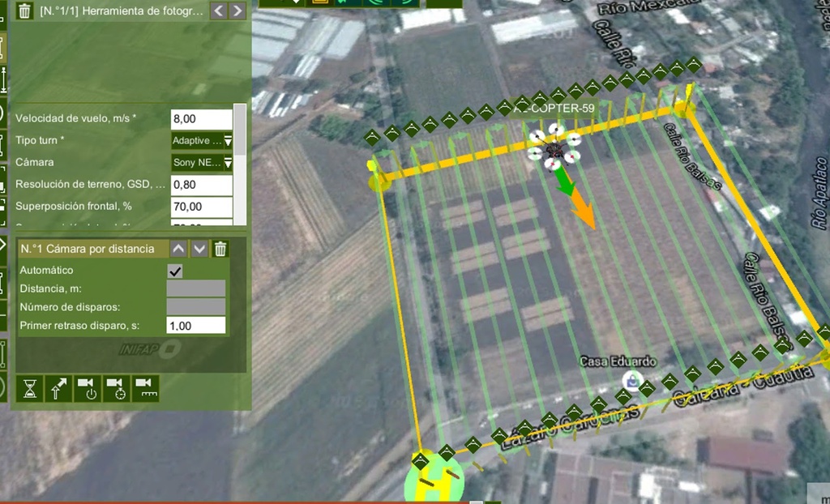
Task: Add camera by time action icon
Action: pos(116,389)
